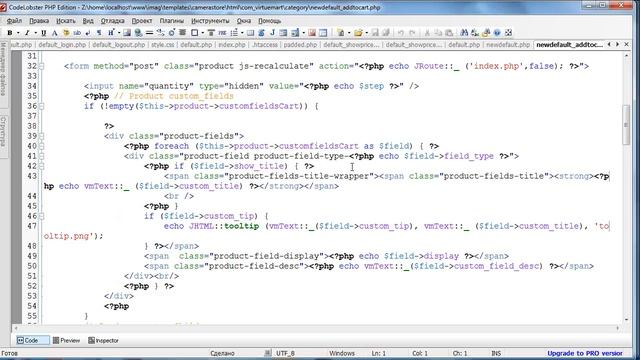
Task: Switch to the default_login.php tab
Action: click(x=62, y=44)
